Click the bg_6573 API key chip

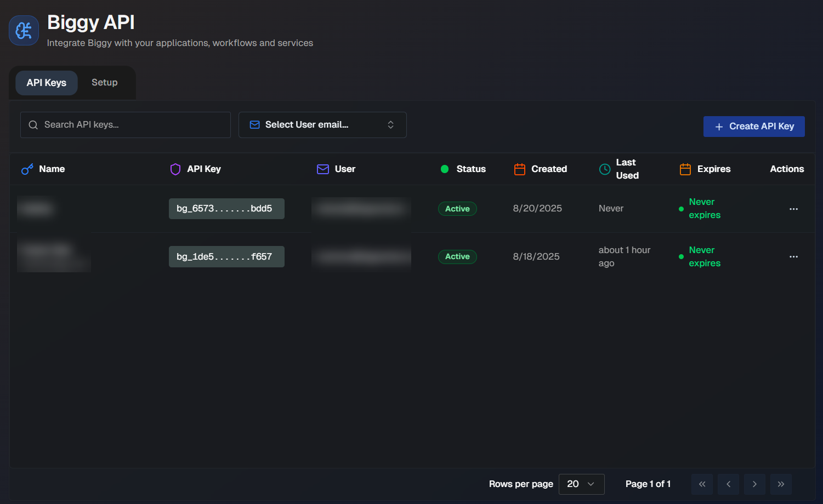226,209
